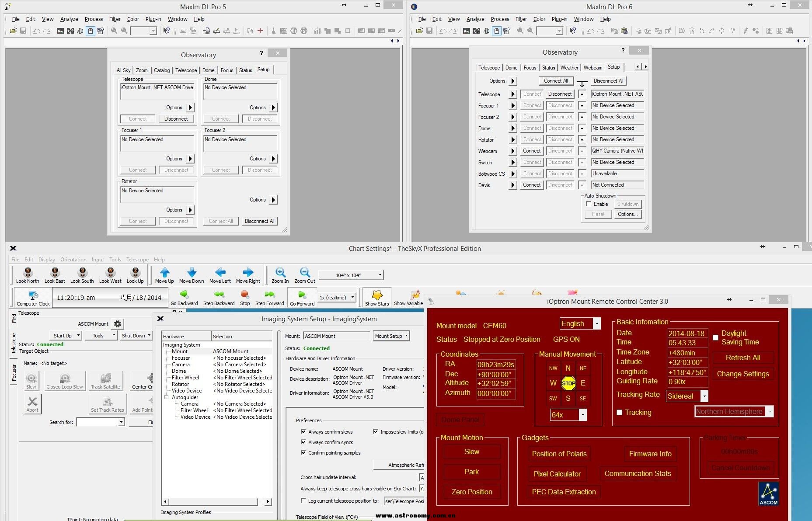This screenshot has height=521, width=812.
Task: Open Start Up dropdown in Telescope panel
Action: pyautogui.click(x=66, y=336)
